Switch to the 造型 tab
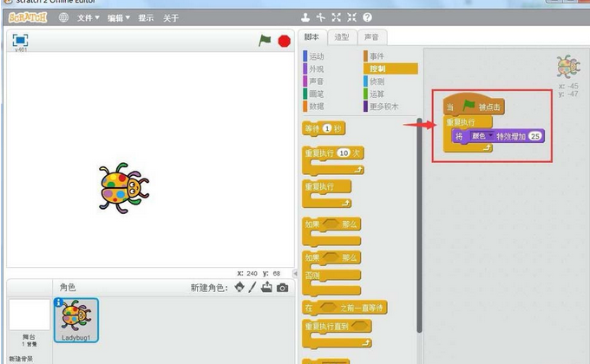The width and height of the screenshot is (590, 364). point(342,37)
